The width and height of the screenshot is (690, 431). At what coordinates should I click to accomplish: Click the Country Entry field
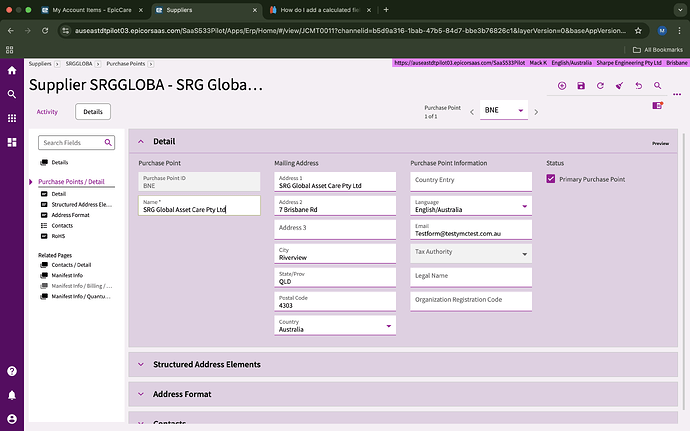471,181
